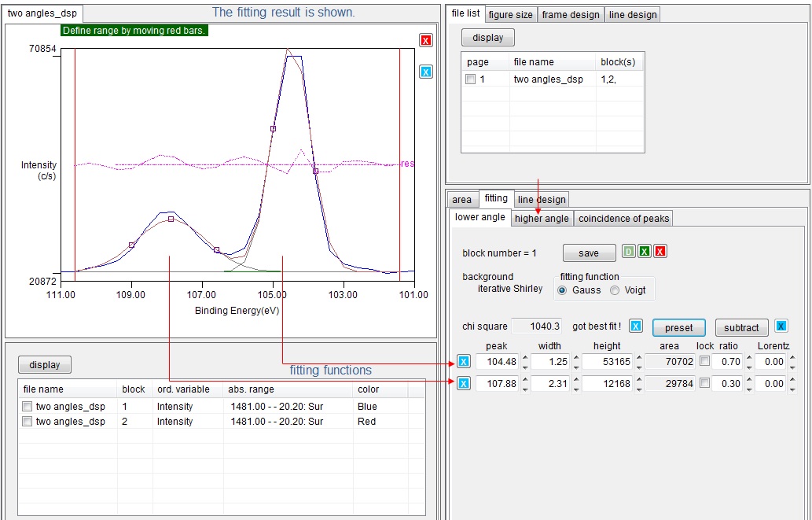Click the red X icon beside the graph
Screen dimensions: 812x520
[425, 40]
